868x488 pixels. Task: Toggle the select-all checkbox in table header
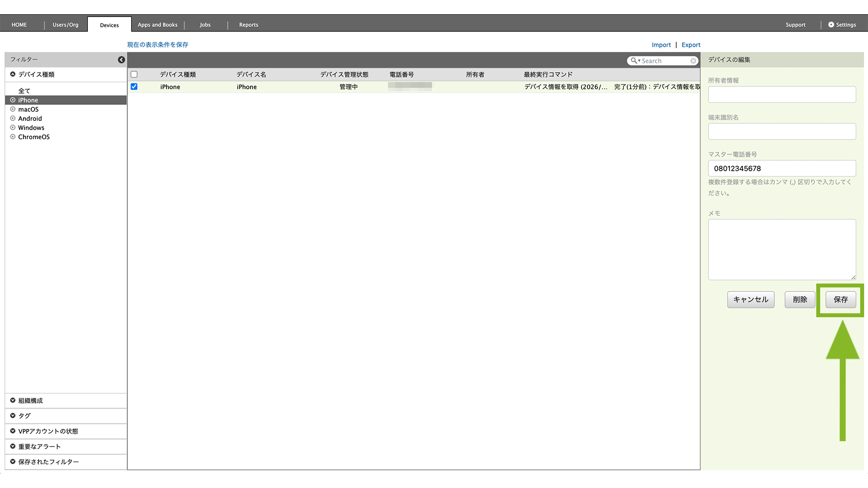[134, 75]
